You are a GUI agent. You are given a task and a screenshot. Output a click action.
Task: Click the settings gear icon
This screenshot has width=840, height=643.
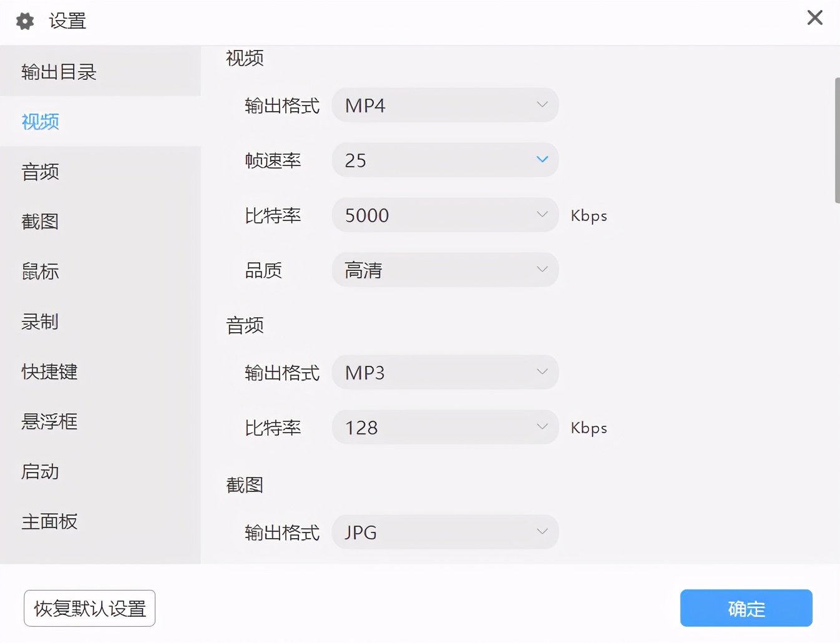click(x=24, y=21)
